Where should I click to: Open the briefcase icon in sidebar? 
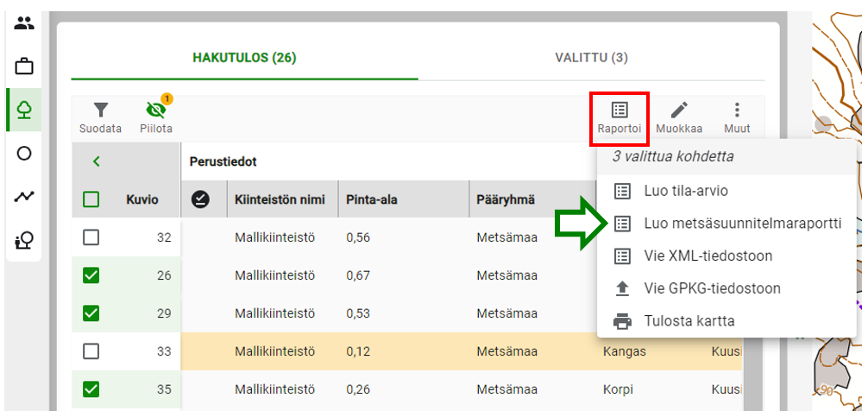click(24, 67)
